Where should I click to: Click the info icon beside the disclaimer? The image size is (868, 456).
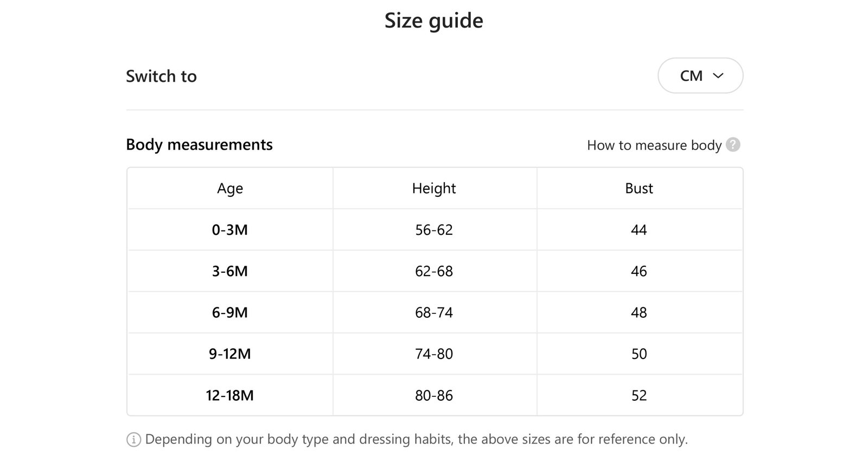click(133, 439)
